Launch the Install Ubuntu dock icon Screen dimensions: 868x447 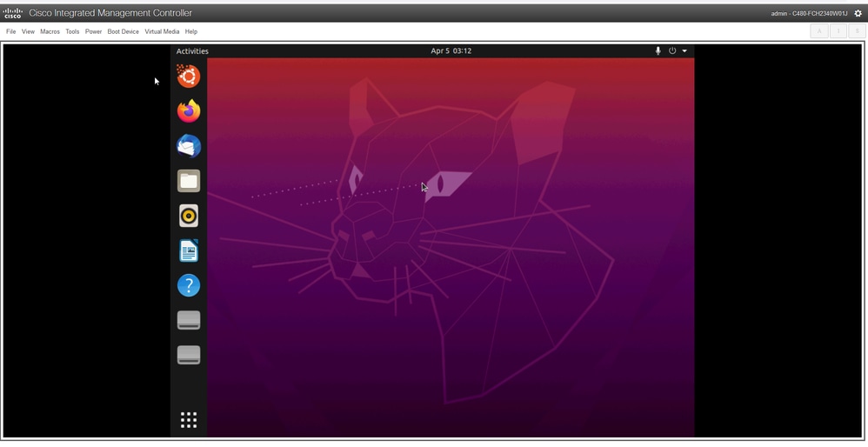coord(188,77)
